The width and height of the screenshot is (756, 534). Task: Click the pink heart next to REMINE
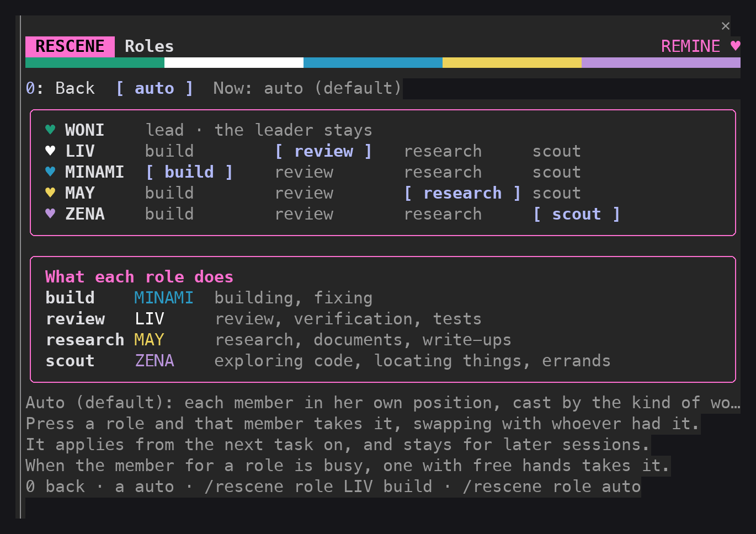[x=735, y=46]
